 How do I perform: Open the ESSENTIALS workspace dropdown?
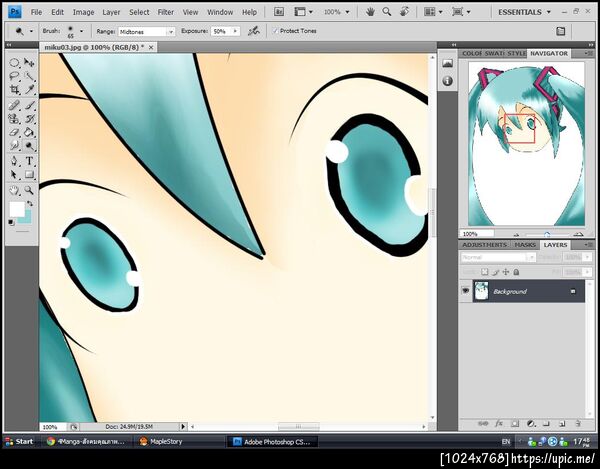[x=525, y=12]
